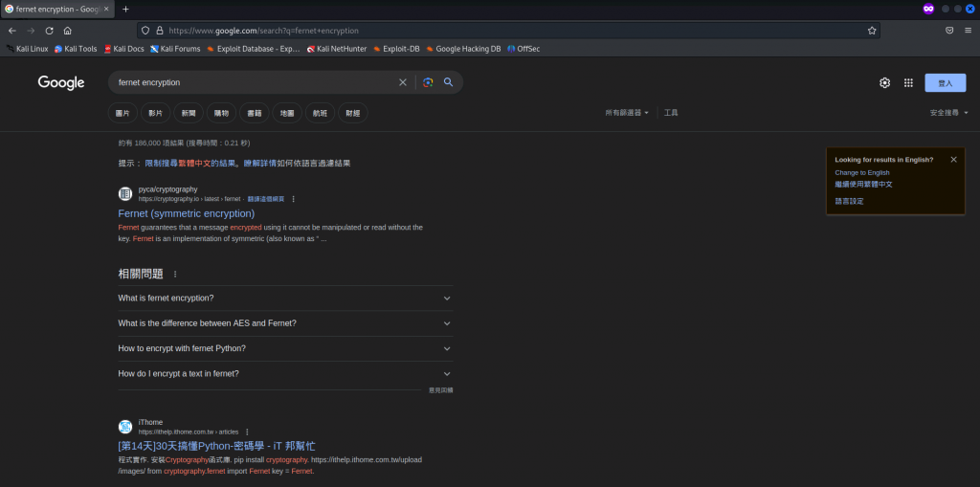Switch to 圖片 images filter
This screenshot has width=980, height=487.
click(122, 113)
